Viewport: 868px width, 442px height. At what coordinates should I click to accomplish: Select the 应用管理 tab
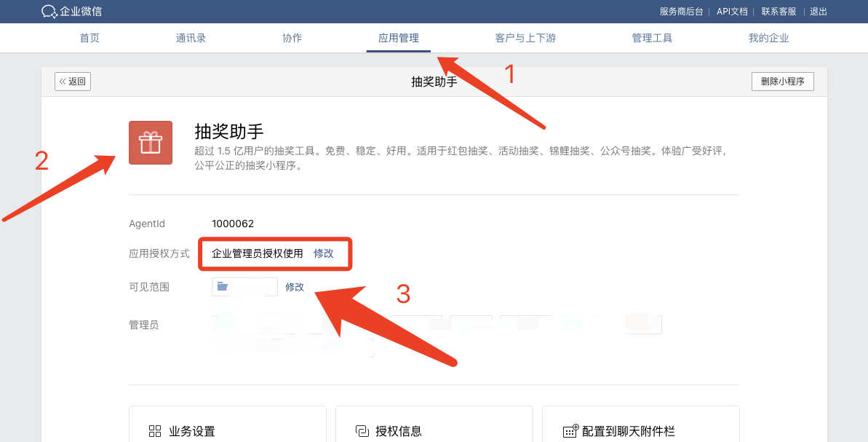coord(398,38)
